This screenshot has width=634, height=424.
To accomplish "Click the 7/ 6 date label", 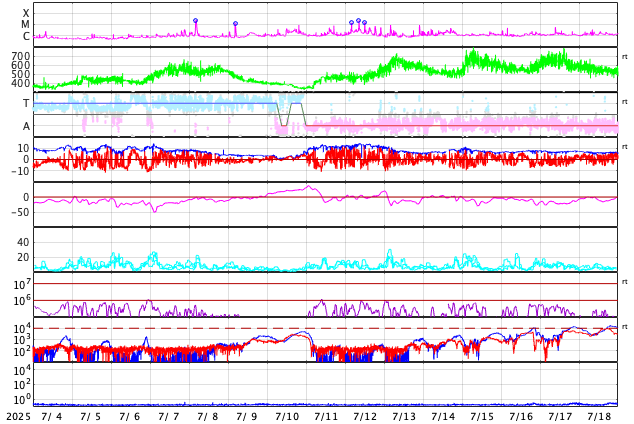I will (x=130, y=417).
